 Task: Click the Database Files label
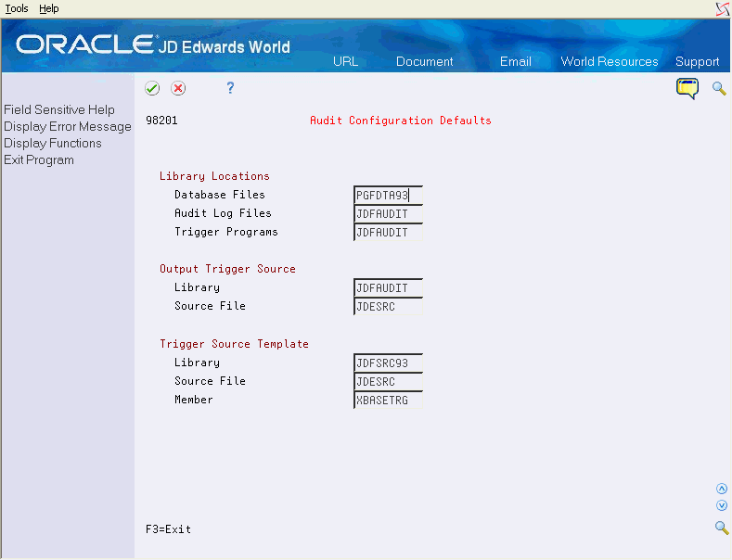(220, 195)
